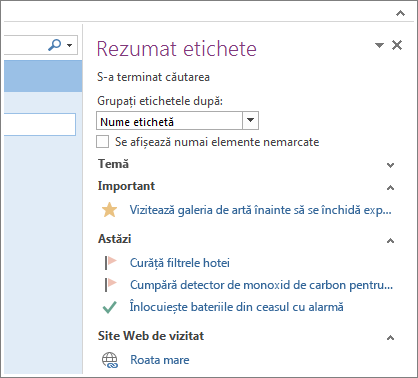Viewport: 418px width, 378px height.
Task: Click the S-a terminat căutarea status text
Action: [x=153, y=77]
